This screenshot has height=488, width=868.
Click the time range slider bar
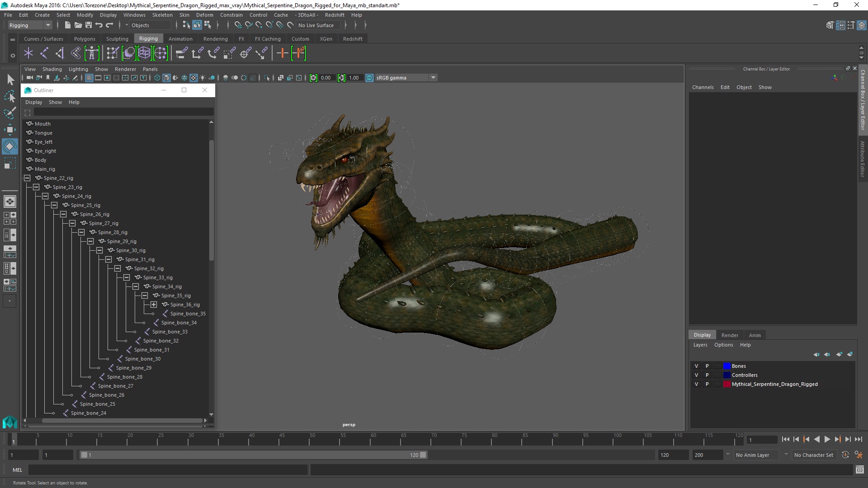[253, 455]
